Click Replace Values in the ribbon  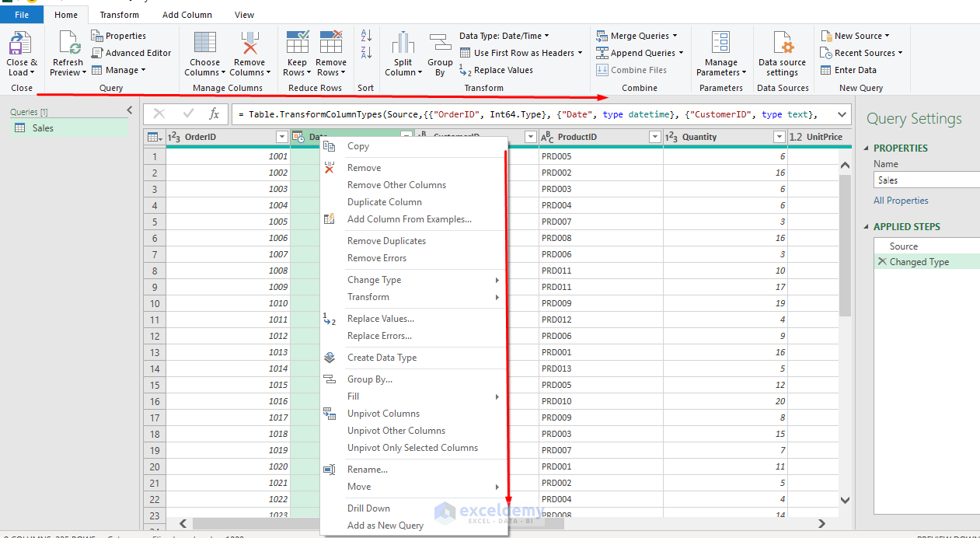496,70
